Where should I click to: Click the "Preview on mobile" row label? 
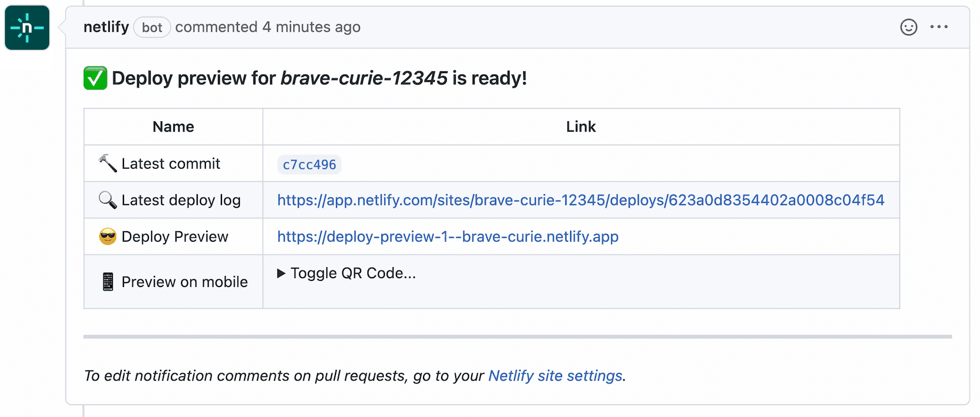click(x=185, y=282)
